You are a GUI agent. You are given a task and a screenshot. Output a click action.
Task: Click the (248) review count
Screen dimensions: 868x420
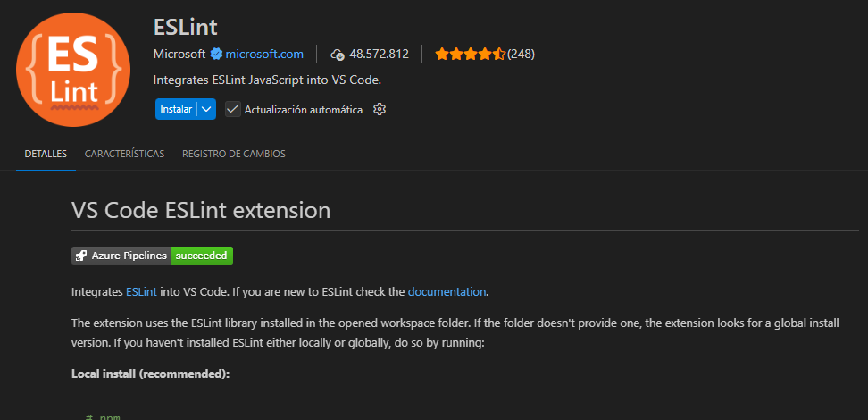point(521,54)
